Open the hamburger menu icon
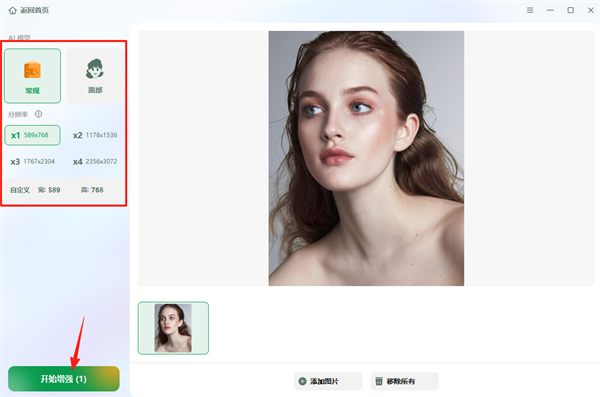This screenshot has width=600, height=397. click(530, 10)
